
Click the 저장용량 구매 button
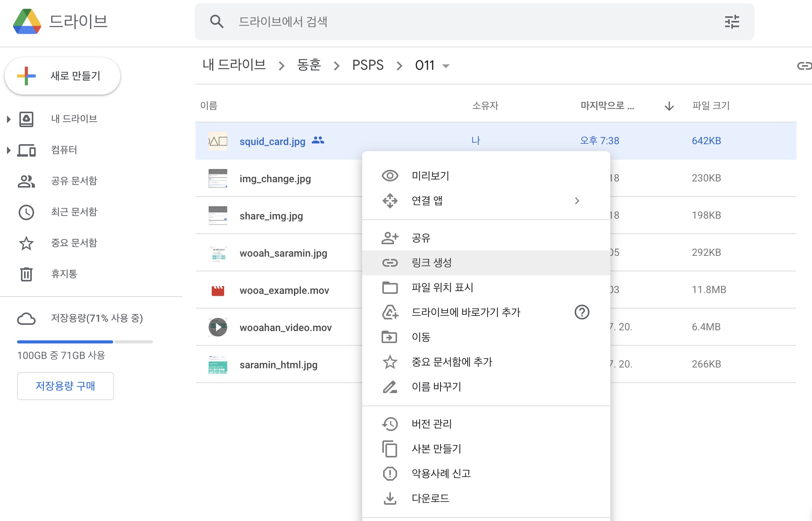65,386
